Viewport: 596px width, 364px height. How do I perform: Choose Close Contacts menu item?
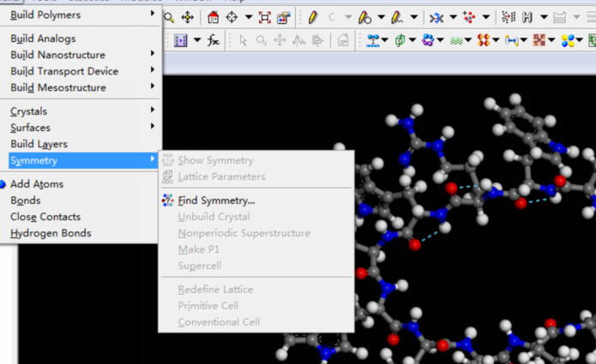tap(79, 217)
